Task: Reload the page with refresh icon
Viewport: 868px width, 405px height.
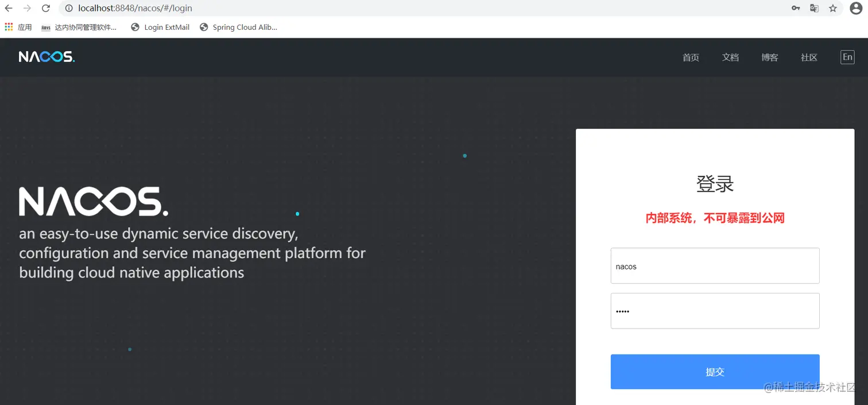Action: (x=46, y=8)
